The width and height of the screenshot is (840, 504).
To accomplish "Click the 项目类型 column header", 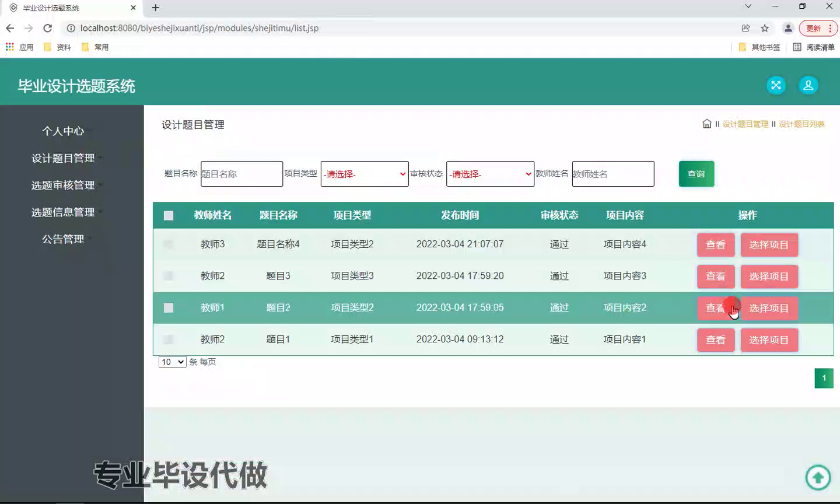I will point(352,215).
